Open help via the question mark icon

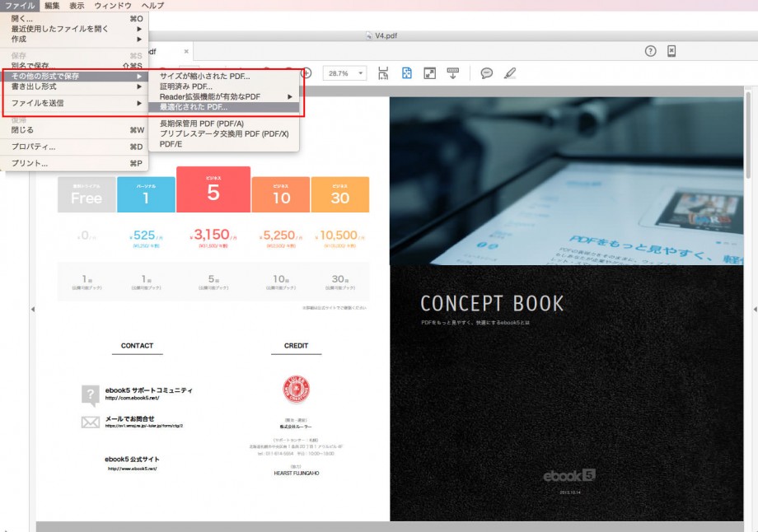(x=650, y=51)
